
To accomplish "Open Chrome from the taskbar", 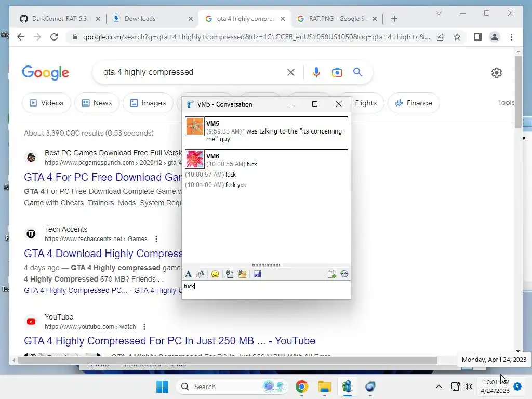I will pyautogui.click(x=302, y=387).
